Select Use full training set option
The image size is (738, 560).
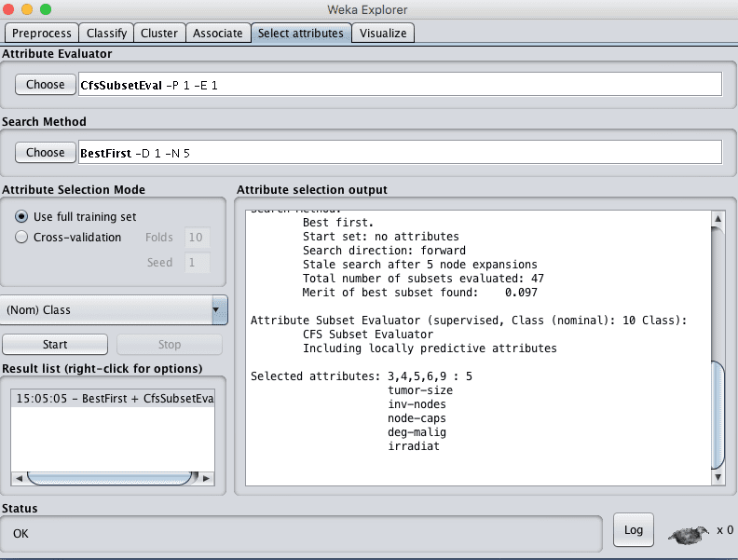coord(75,216)
